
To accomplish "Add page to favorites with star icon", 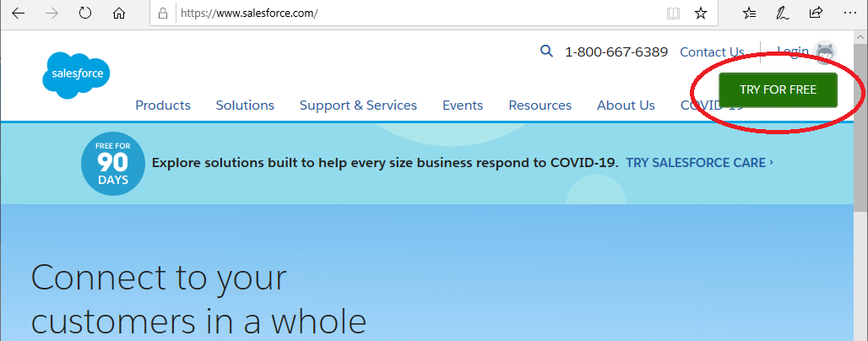I will pyautogui.click(x=700, y=14).
